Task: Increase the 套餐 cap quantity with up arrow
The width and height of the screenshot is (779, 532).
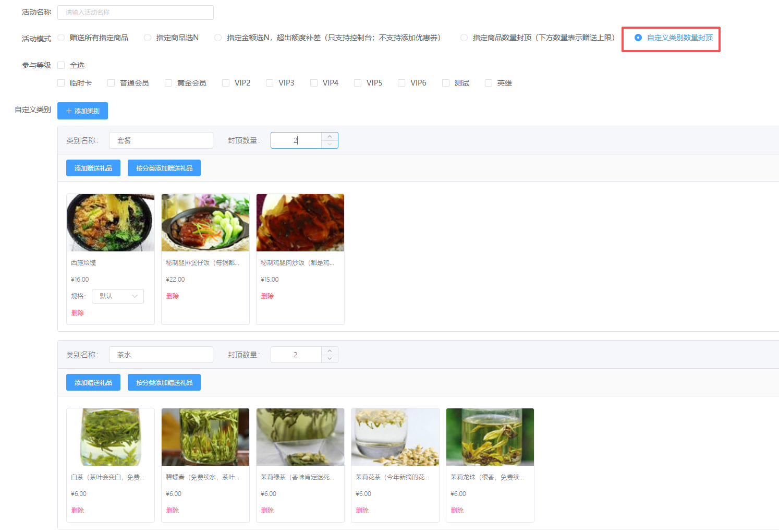Action: (330, 137)
